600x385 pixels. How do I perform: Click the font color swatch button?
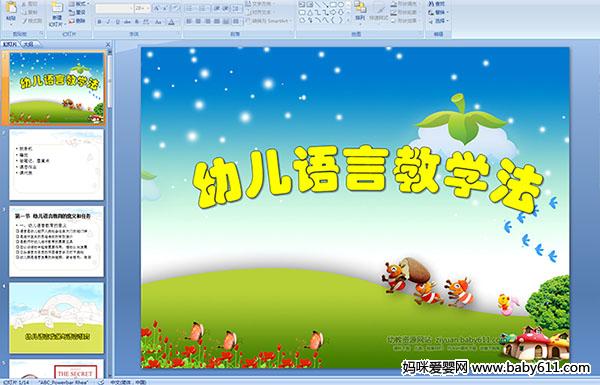pos(171,22)
